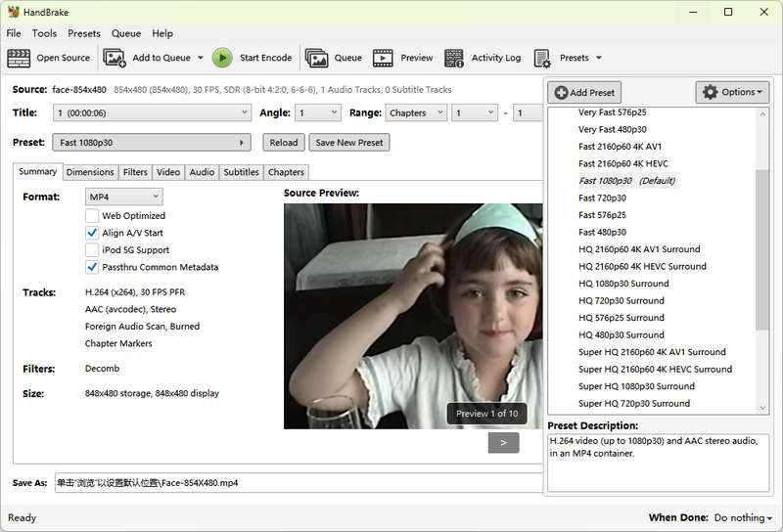Select HQ 1080p30 Surround preset
The width and height of the screenshot is (783, 532).
click(x=623, y=284)
